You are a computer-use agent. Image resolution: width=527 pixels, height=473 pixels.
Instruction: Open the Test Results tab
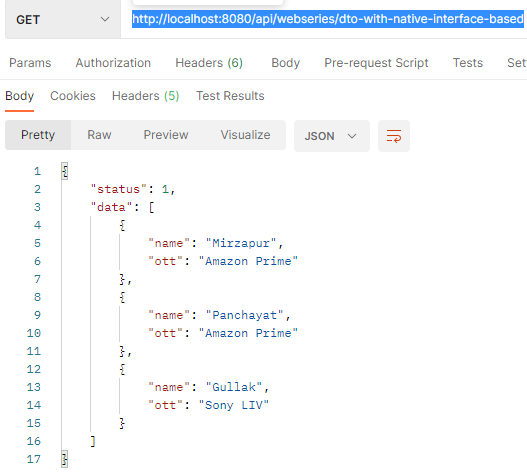pos(230,96)
